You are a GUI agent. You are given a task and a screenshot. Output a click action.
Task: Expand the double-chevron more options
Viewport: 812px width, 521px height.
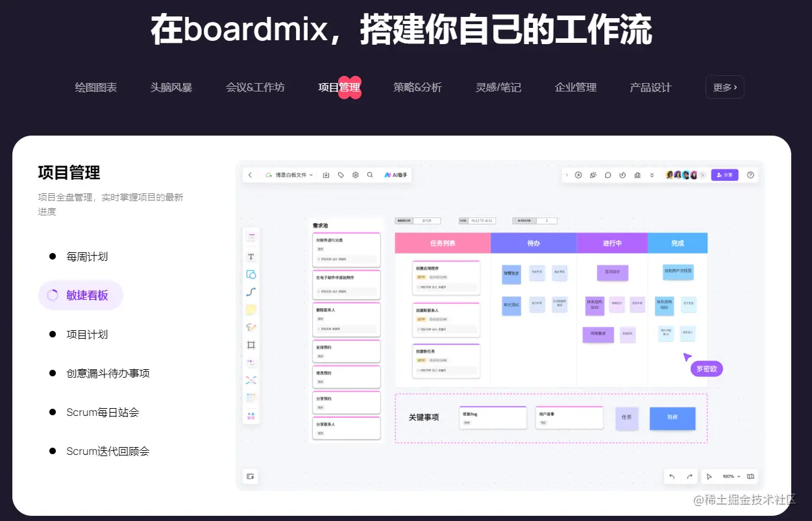[652, 175]
